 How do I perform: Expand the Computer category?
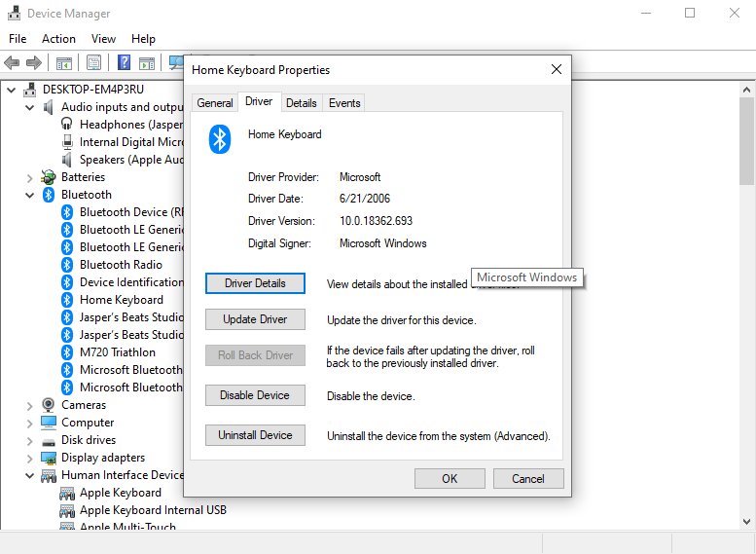click(30, 424)
